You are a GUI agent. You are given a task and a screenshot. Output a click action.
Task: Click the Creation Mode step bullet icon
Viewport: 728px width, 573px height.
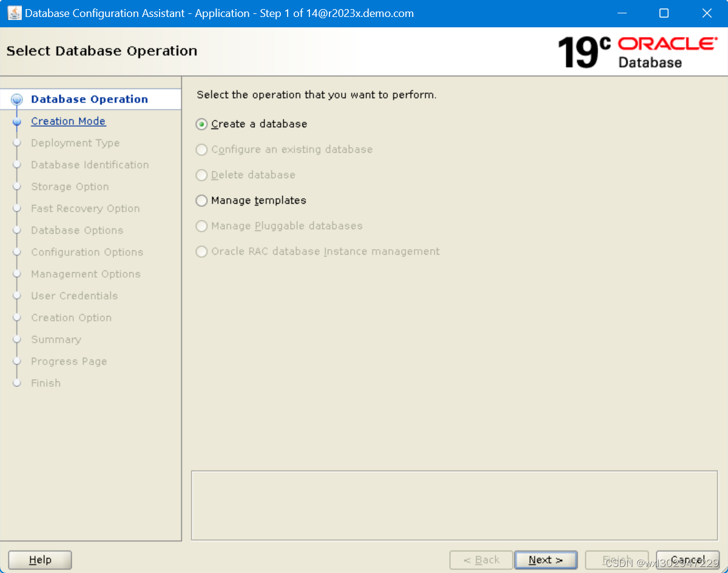click(x=17, y=122)
